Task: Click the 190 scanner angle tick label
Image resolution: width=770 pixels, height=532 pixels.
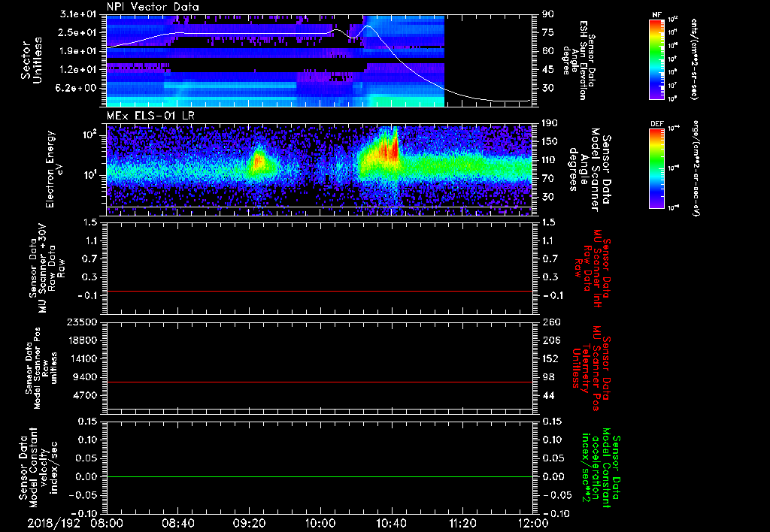Action: click(x=550, y=123)
